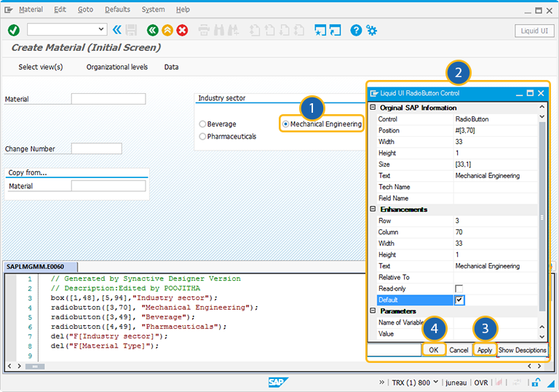Select the Pharmaceuticals radio button
Image resolution: width=559 pixels, height=392 pixels.
pyautogui.click(x=202, y=137)
